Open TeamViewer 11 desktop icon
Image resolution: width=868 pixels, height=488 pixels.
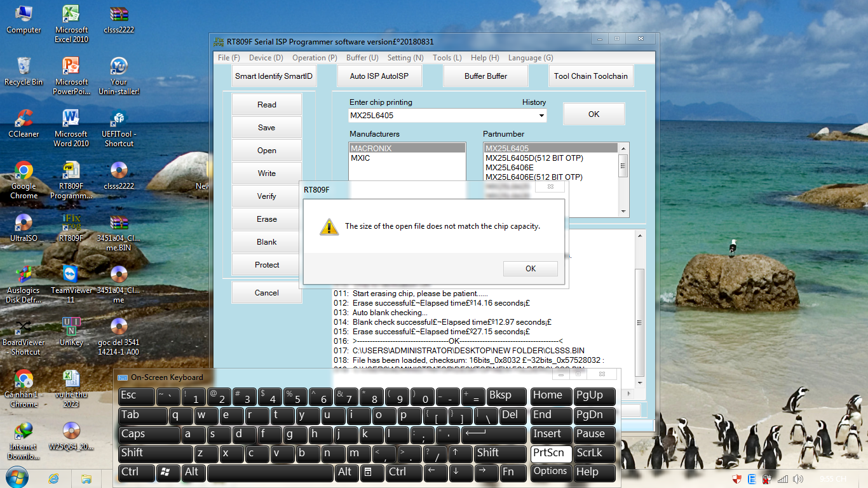pyautogui.click(x=71, y=284)
